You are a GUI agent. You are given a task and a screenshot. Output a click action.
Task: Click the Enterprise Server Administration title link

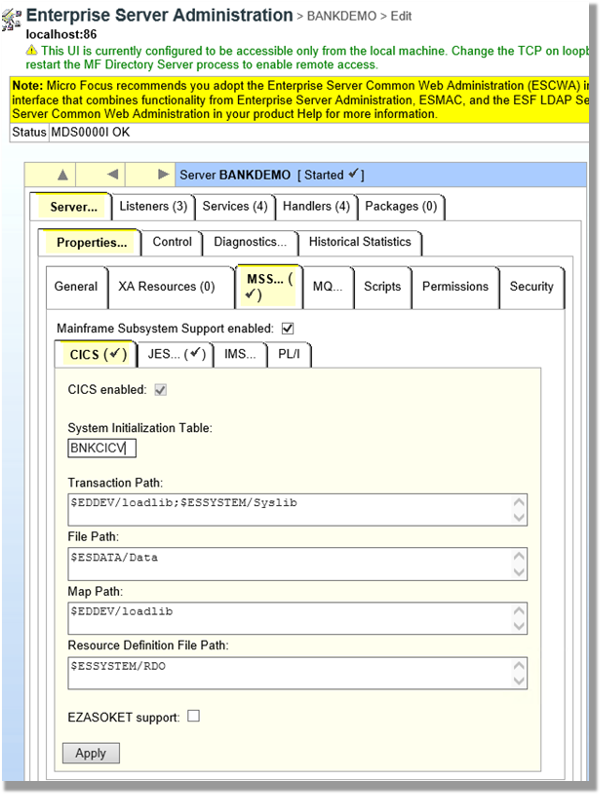pos(159,16)
